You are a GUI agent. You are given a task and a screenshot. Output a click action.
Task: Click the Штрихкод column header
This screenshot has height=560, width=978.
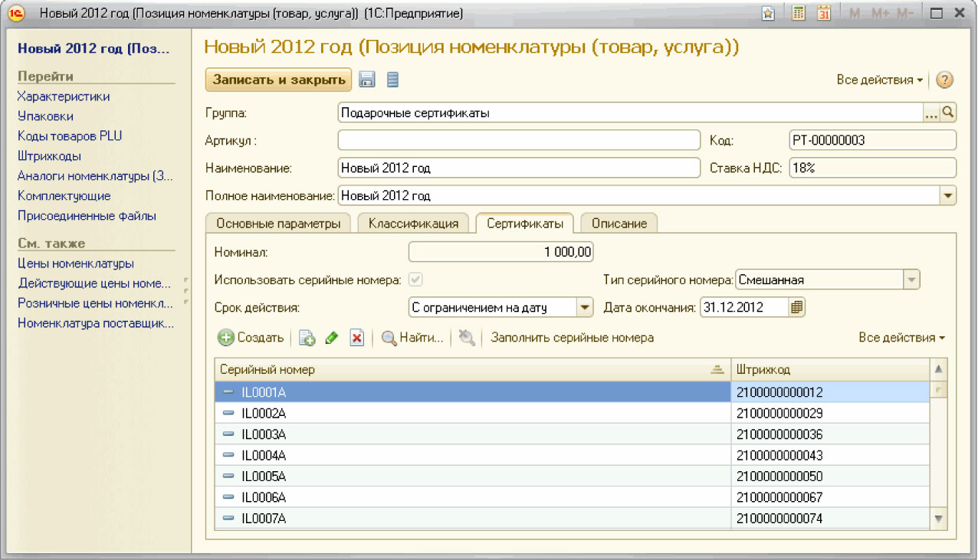[831, 370]
